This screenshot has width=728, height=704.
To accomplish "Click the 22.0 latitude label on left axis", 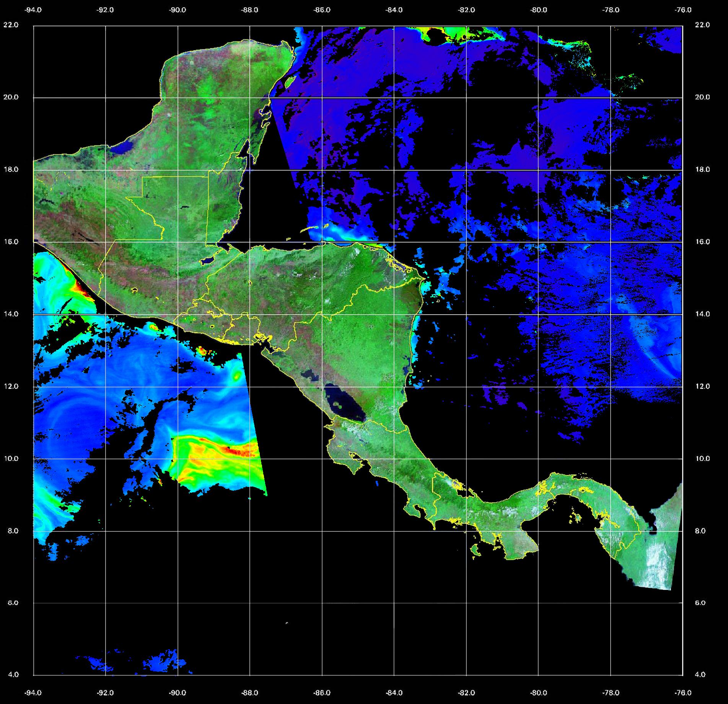I will click(x=11, y=25).
